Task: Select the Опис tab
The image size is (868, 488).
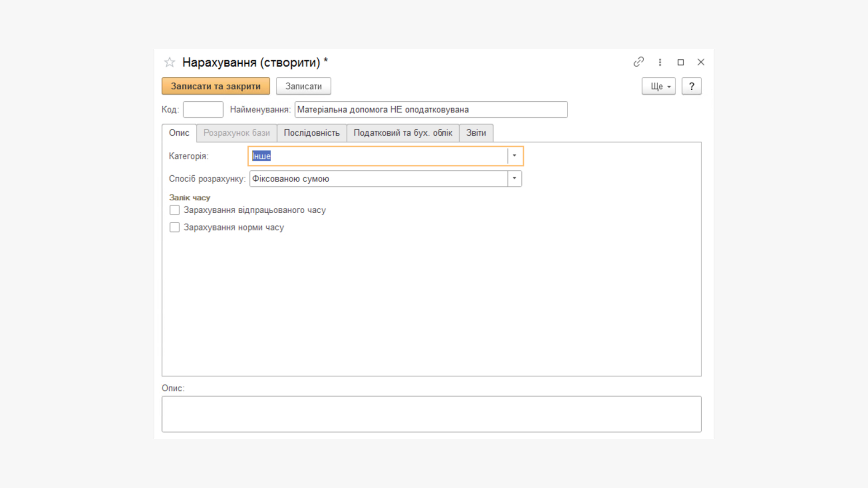Action: 179,133
